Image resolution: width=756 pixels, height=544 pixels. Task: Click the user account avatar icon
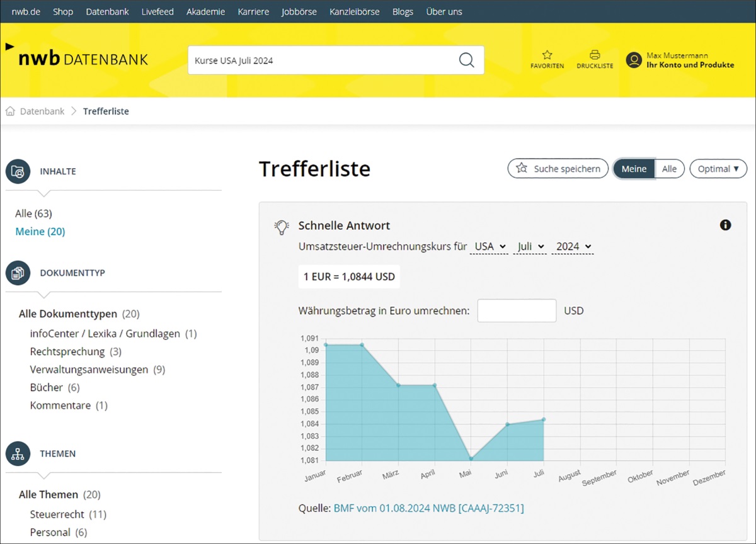634,60
